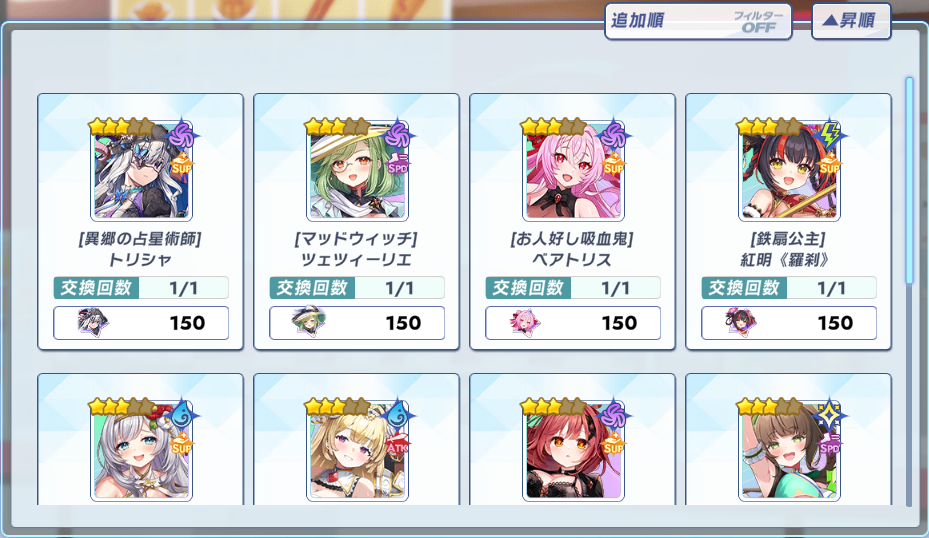Click the 150 exchange cost button for トリシャ
Image resolution: width=929 pixels, height=538 pixels.
click(x=141, y=323)
